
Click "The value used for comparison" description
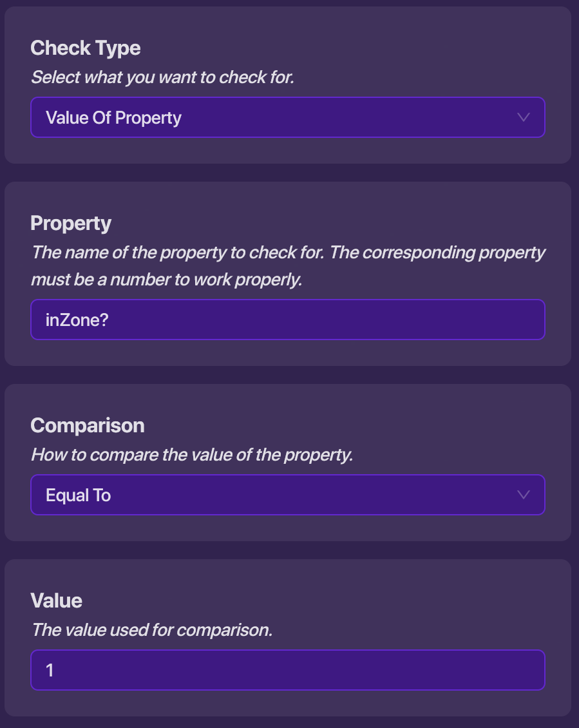point(152,629)
